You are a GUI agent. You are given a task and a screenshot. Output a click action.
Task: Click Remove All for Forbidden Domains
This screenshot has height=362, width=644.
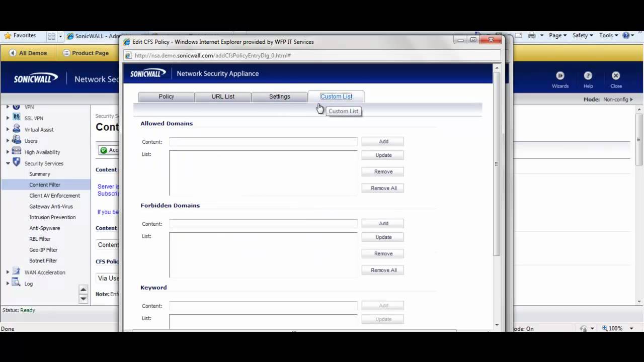click(383, 270)
